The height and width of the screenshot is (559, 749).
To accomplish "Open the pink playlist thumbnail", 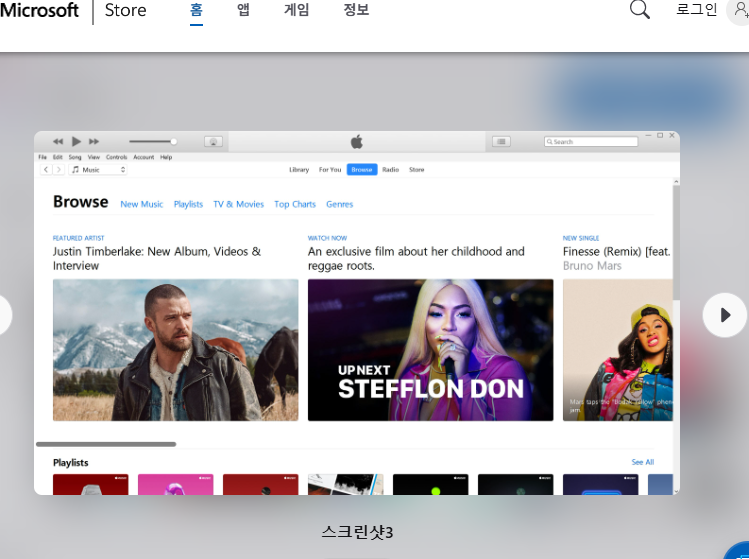I will [x=176, y=484].
